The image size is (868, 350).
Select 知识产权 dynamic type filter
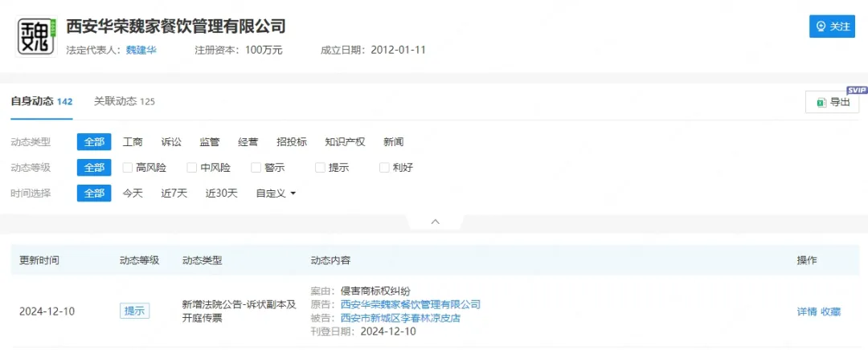(x=345, y=142)
